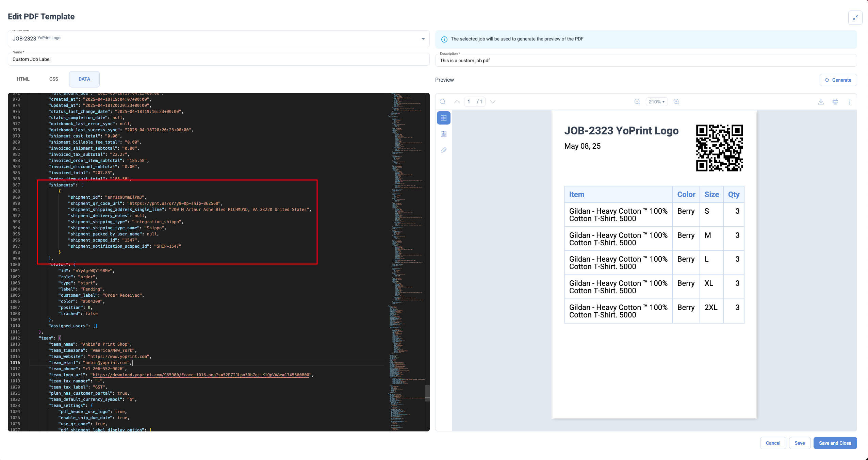Open the 210% zoom level dropdown
Screen dimensions: 868x460
click(657, 102)
